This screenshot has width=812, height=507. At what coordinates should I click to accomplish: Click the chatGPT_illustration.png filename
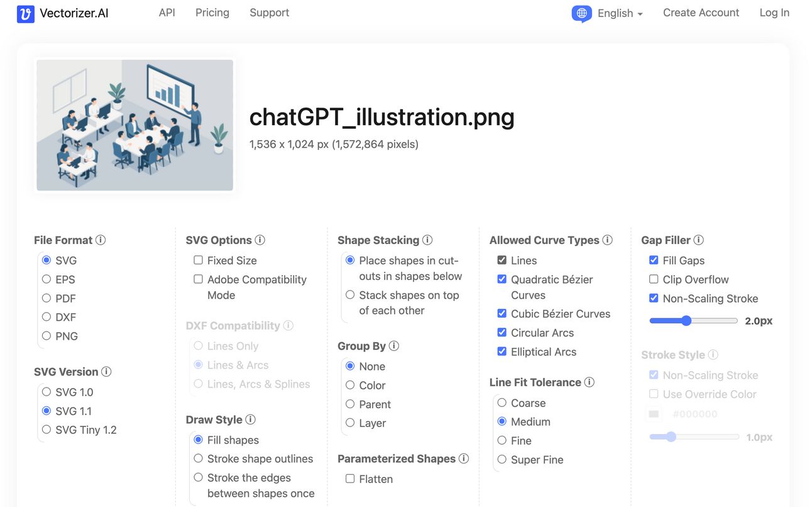click(381, 117)
